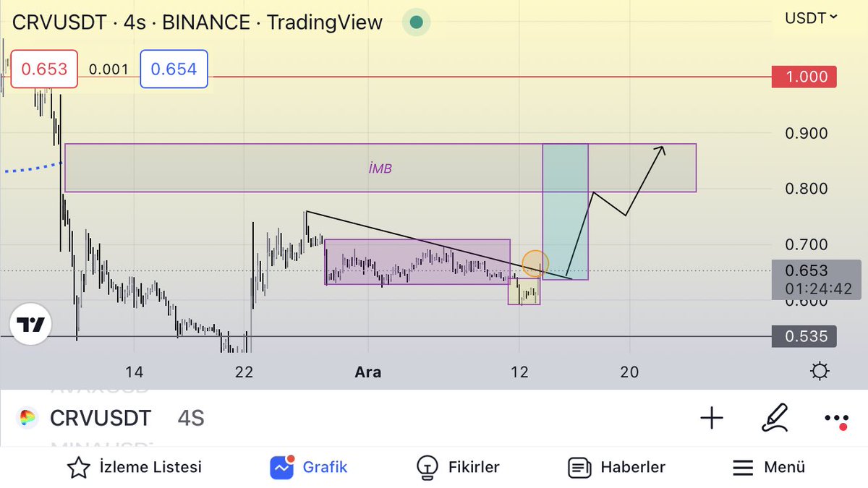Click the 22 date label on time axis

tap(244, 372)
